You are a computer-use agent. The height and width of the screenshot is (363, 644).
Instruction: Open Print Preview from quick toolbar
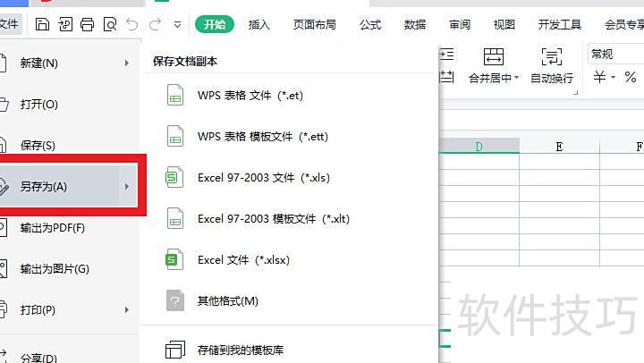click(x=110, y=25)
